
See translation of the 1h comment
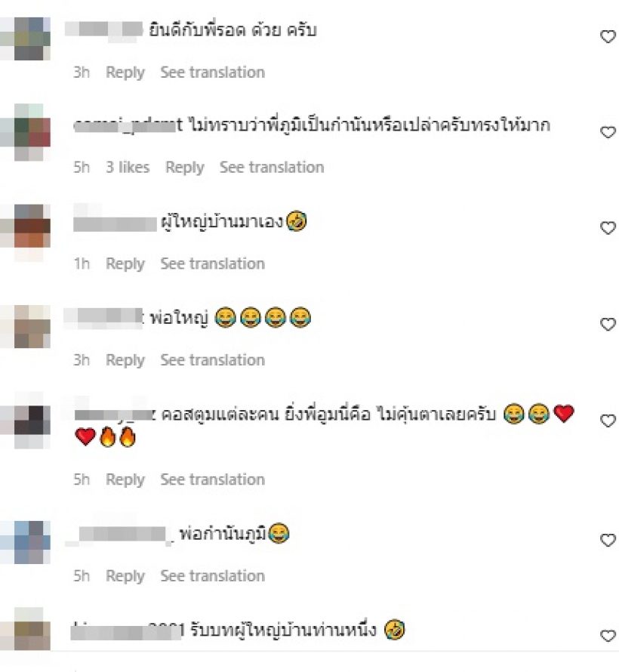coord(212,264)
